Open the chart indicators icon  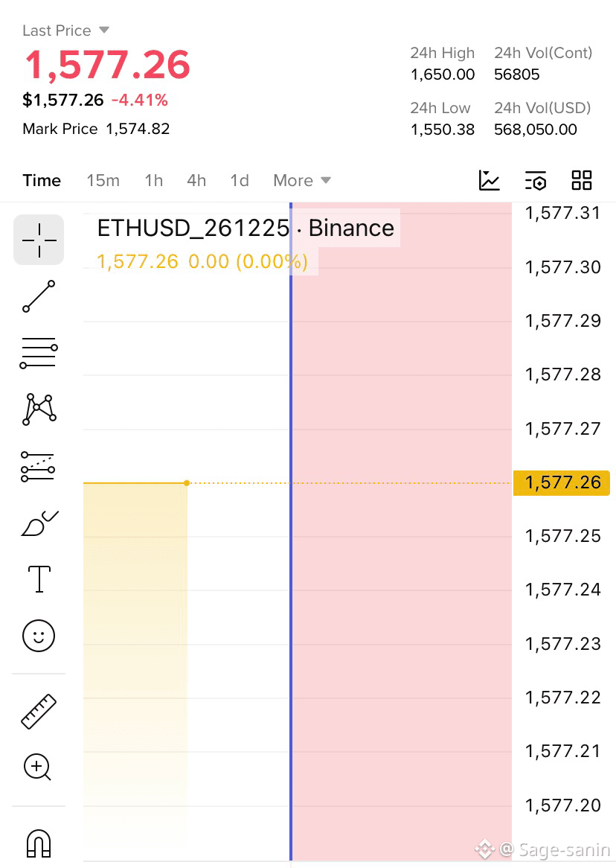(x=490, y=180)
